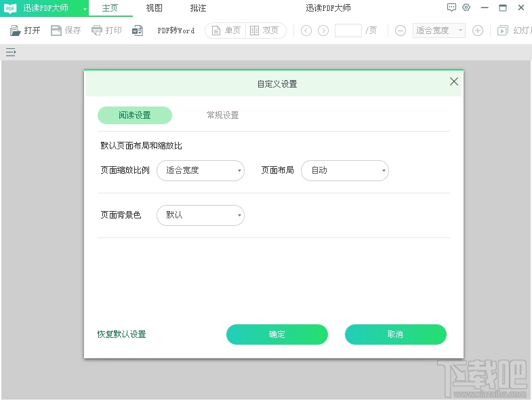Click the 保存 save icon

(56, 31)
